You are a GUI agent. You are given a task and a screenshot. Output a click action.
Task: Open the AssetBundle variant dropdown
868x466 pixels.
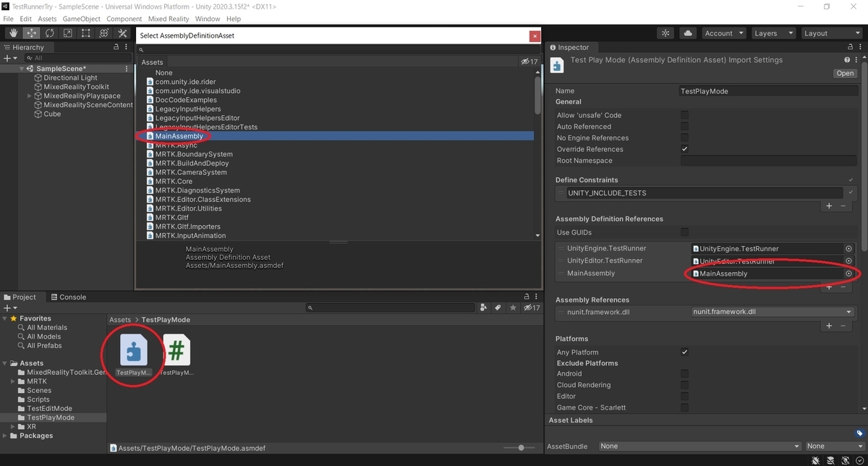[x=835, y=446]
